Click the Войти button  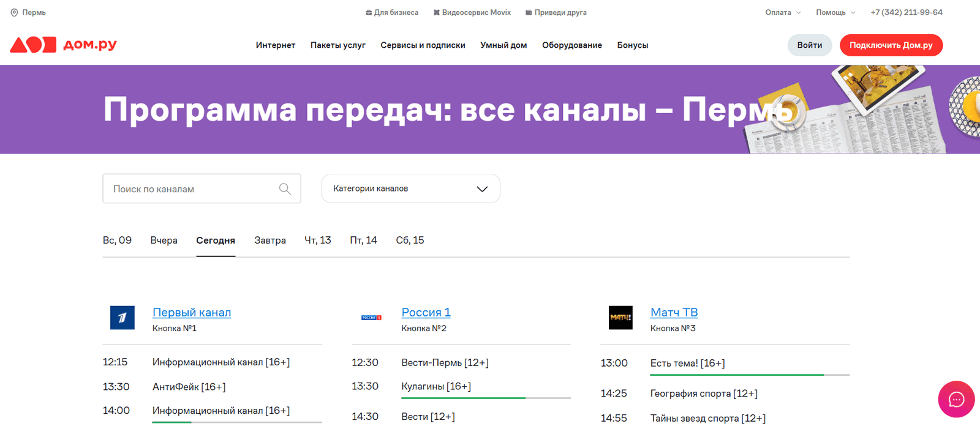point(809,45)
